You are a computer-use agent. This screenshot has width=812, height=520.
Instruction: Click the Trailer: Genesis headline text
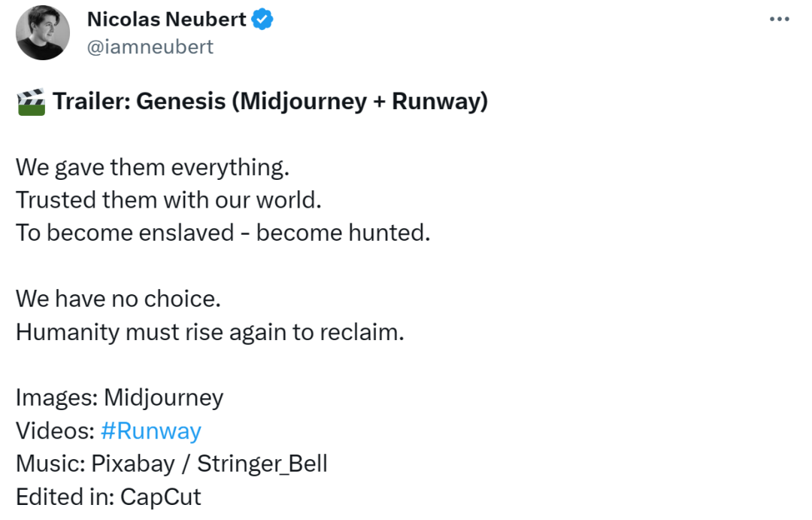(271, 102)
